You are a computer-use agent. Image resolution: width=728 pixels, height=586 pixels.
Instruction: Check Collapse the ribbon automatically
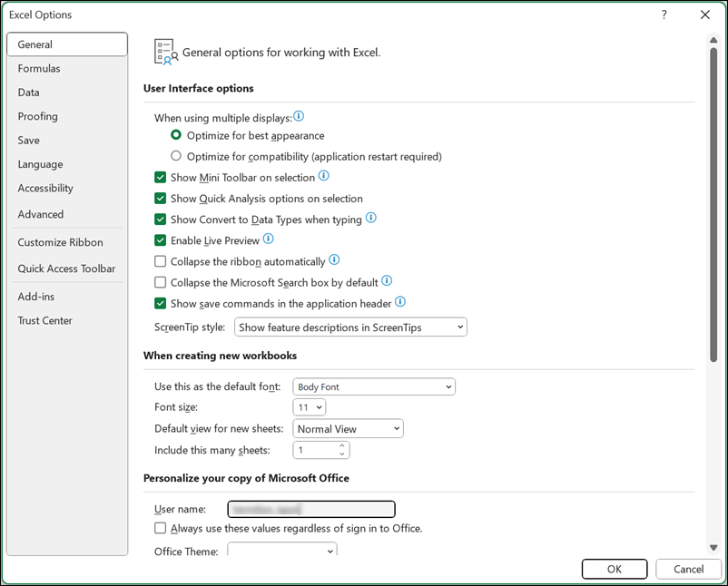point(160,261)
